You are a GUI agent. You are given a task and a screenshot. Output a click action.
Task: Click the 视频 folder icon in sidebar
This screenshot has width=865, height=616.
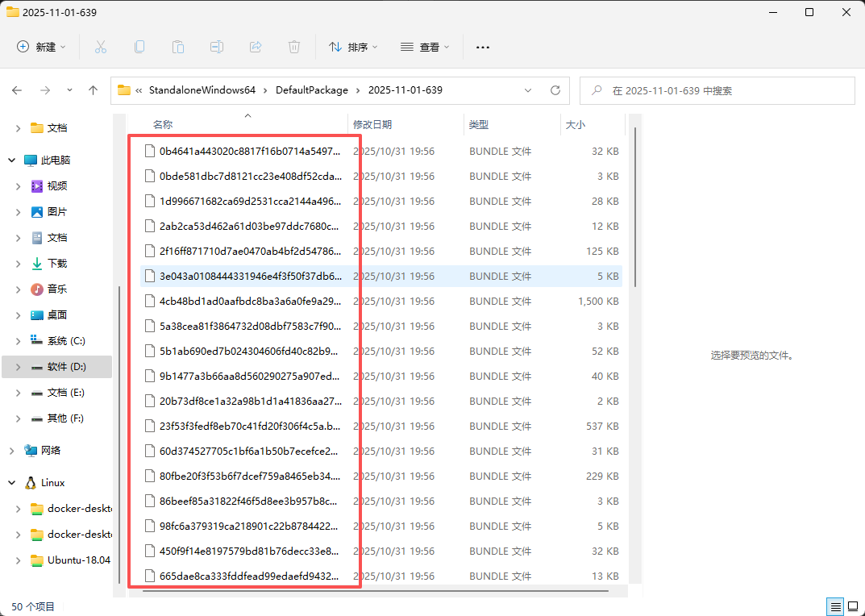pyautogui.click(x=37, y=186)
